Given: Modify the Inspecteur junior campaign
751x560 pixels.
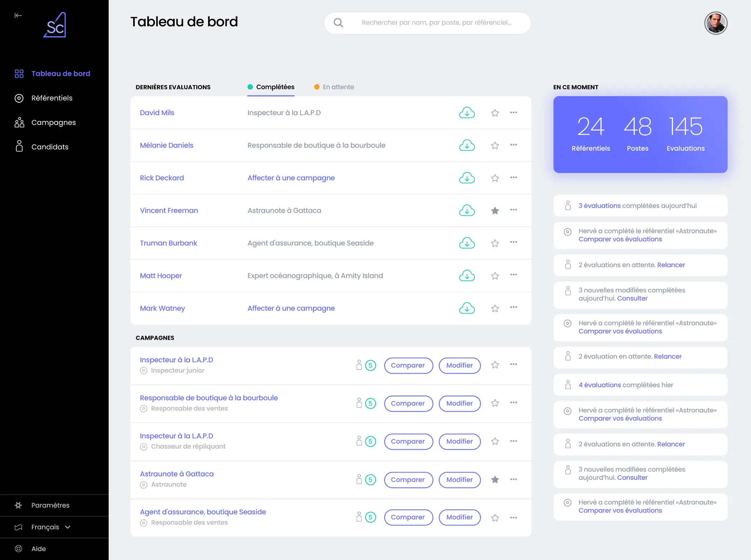Looking at the screenshot, I should (460, 366).
